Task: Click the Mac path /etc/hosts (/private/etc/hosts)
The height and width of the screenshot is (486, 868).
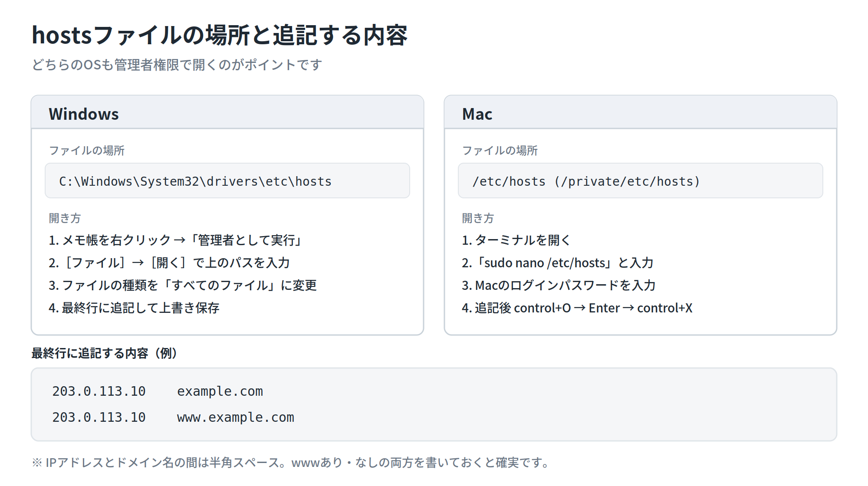Action: (x=641, y=181)
